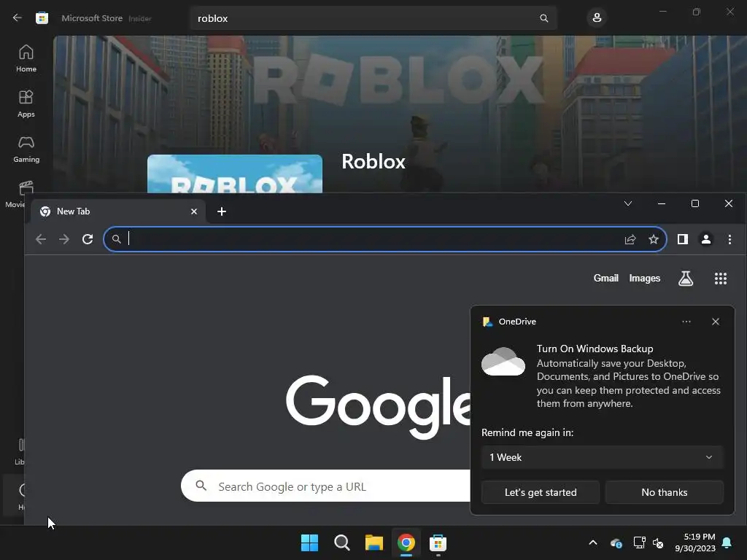Open Google Images link

(645, 278)
